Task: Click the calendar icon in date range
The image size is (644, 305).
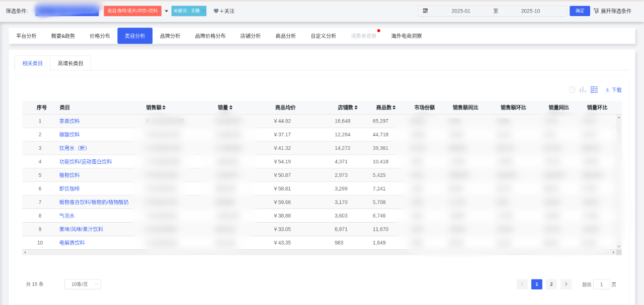Action: click(425, 11)
